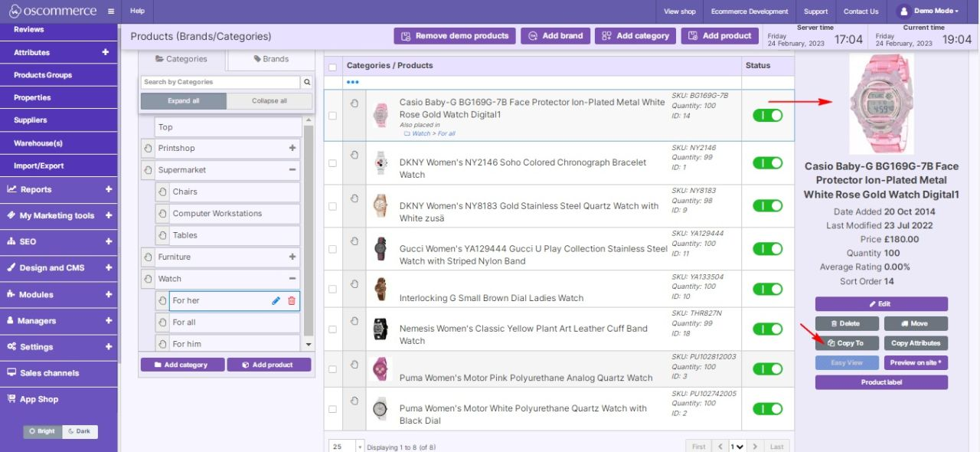Screen dimensions: 980x452
Task: Click the purple Edit button in product panel
Action: click(881, 304)
